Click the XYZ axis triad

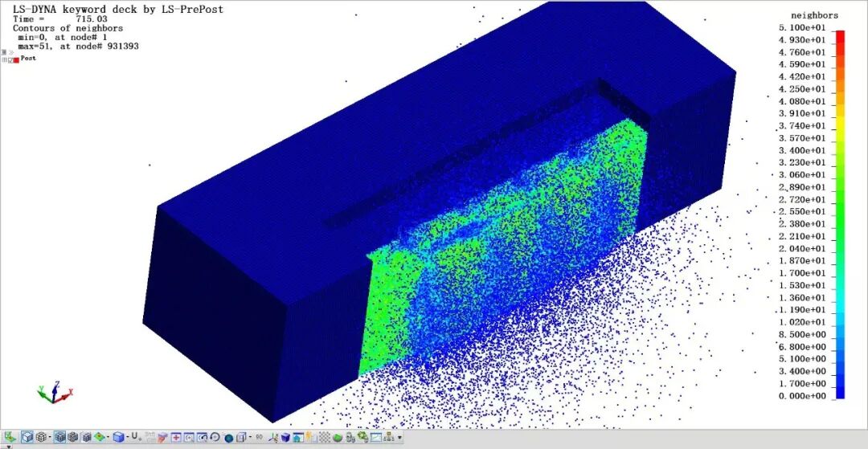point(55,393)
